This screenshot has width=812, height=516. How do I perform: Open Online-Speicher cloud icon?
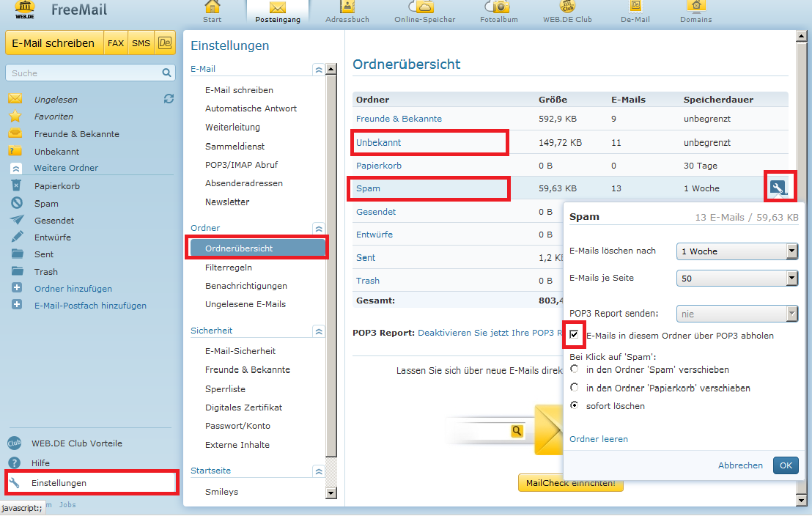[x=424, y=7]
